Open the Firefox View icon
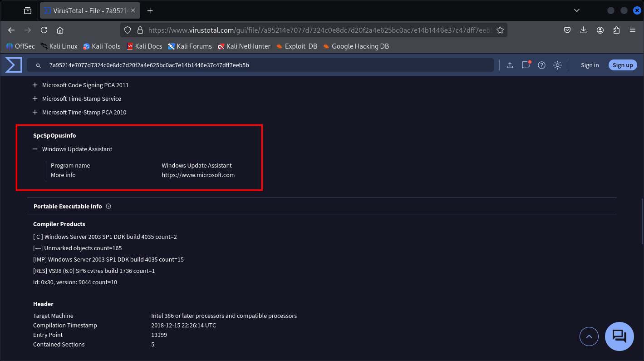644x361 pixels. [x=28, y=10]
